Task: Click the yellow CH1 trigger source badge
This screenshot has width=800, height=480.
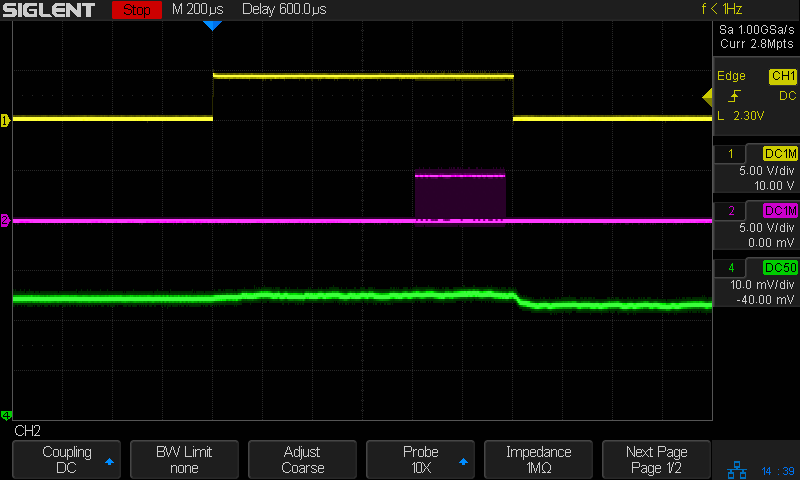Action: [x=781, y=76]
